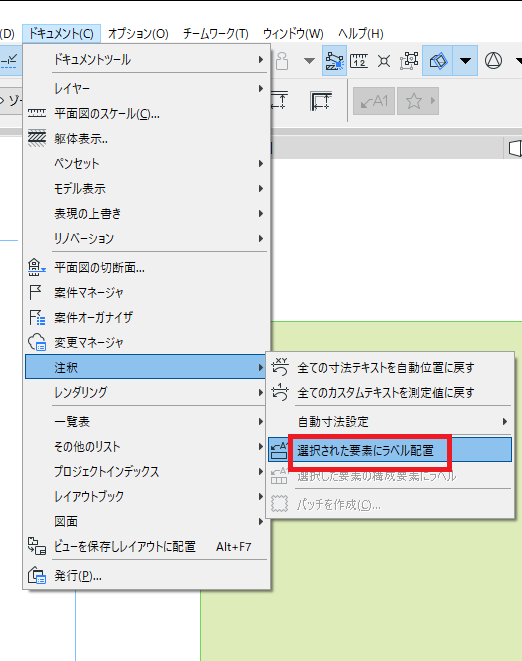Click the floor plan scale ruler icon
522x661 pixels.
pos(37,113)
